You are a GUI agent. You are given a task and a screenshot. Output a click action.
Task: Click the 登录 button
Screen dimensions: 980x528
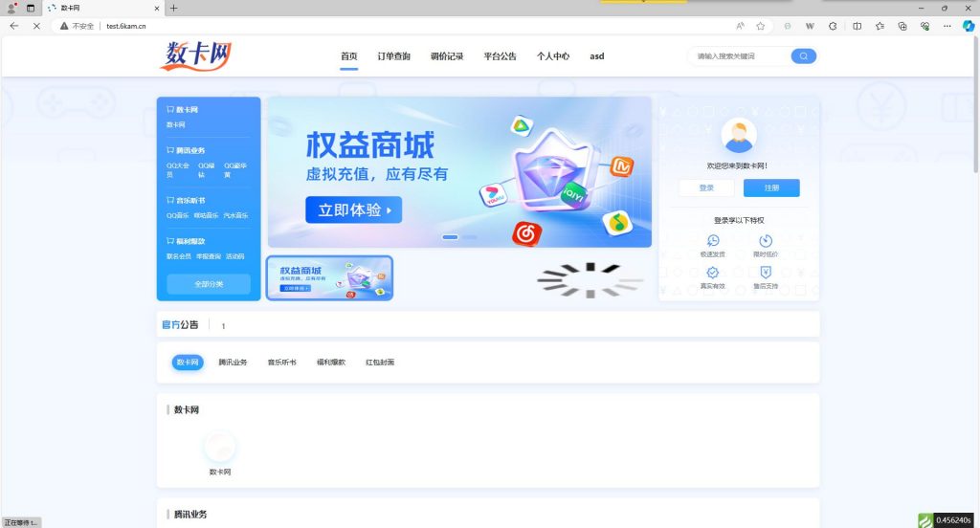(x=706, y=188)
